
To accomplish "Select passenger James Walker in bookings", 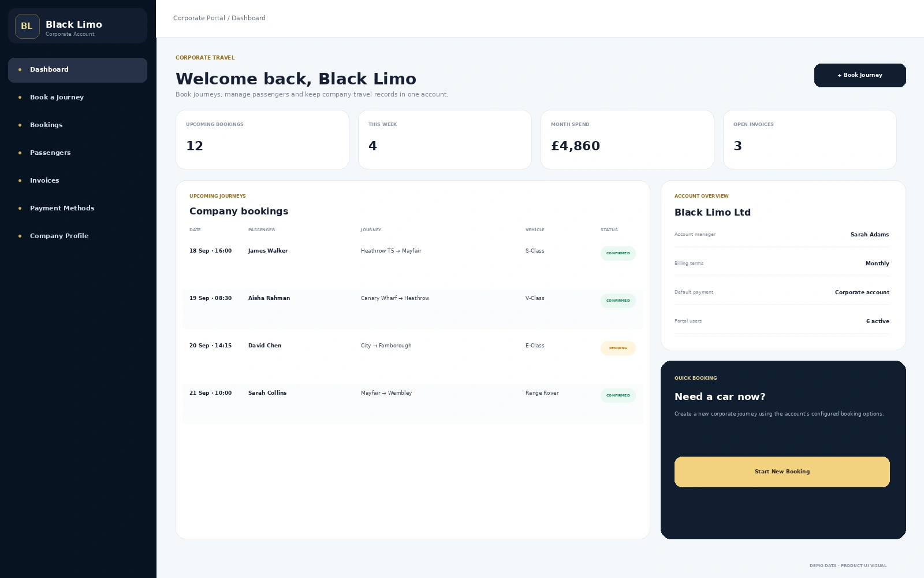I will click(268, 251).
